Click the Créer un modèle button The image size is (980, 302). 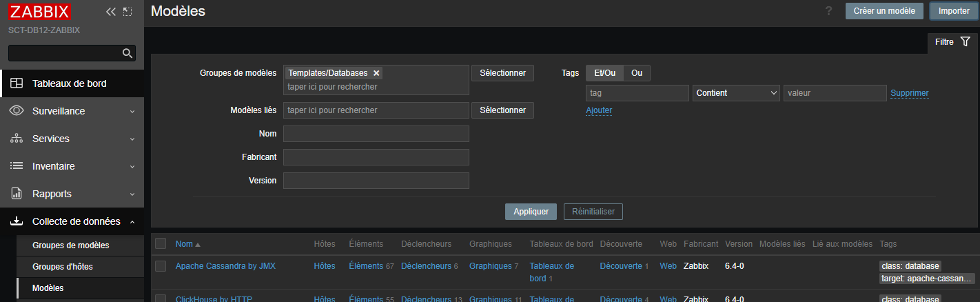884,11
